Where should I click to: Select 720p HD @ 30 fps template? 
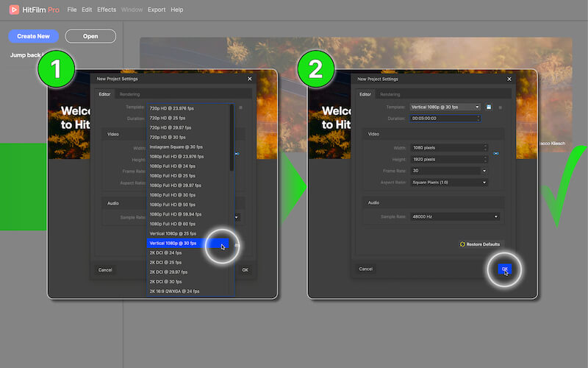pyautogui.click(x=188, y=138)
